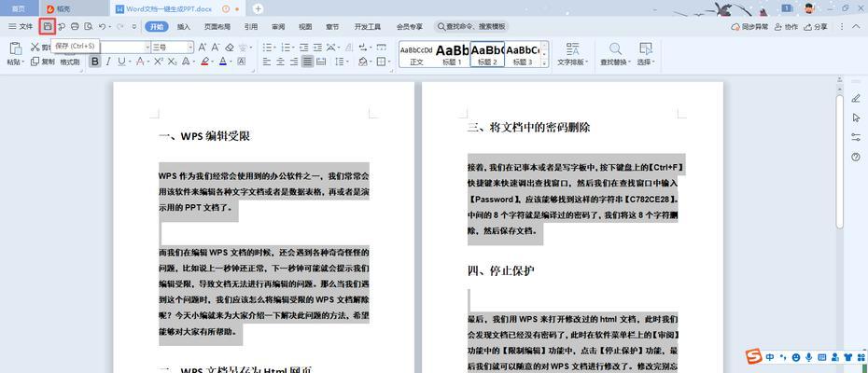Click the Copy (复制) button
Image resolution: width=868 pixels, height=373 pixels.
coord(43,62)
